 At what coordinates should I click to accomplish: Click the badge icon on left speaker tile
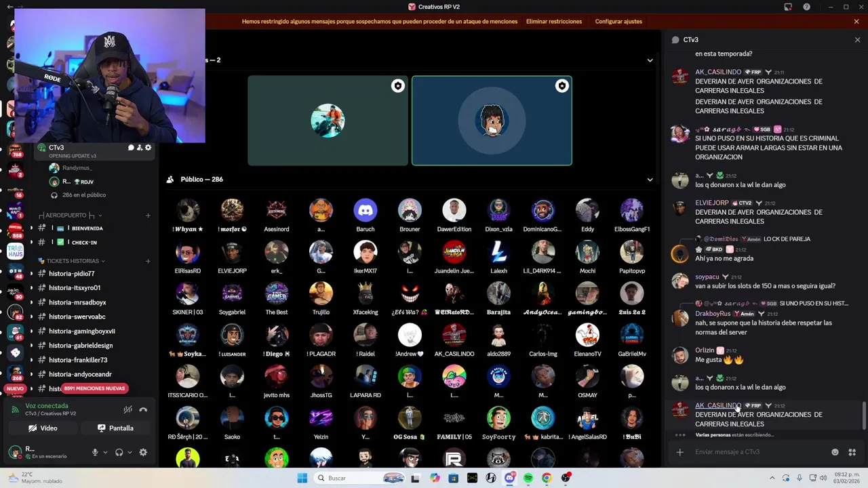click(398, 85)
